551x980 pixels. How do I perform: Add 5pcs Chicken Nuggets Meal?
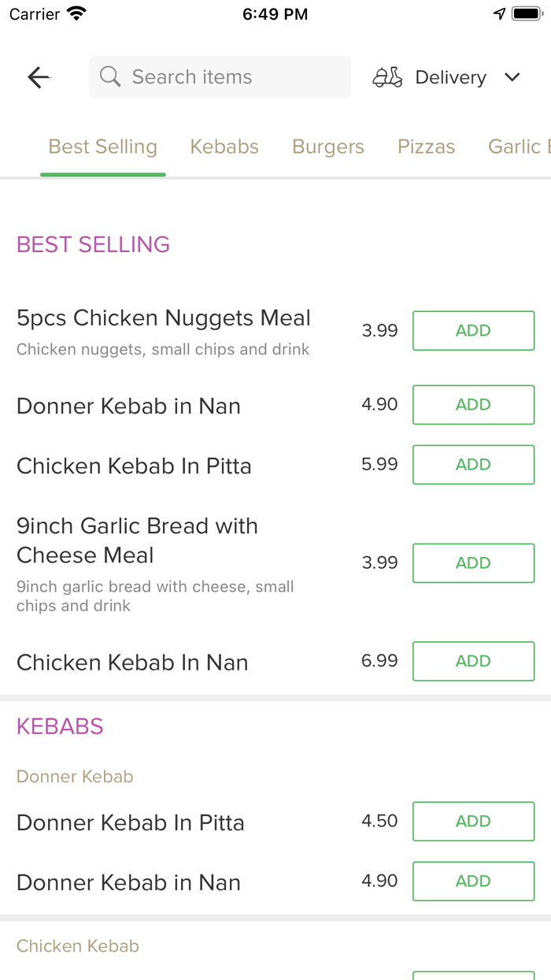click(473, 331)
